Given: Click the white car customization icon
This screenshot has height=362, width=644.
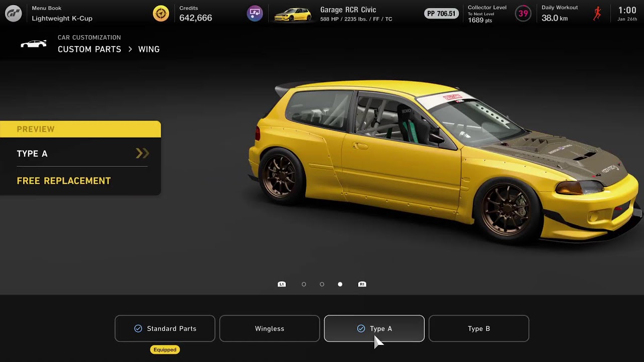Looking at the screenshot, I should coord(33,44).
